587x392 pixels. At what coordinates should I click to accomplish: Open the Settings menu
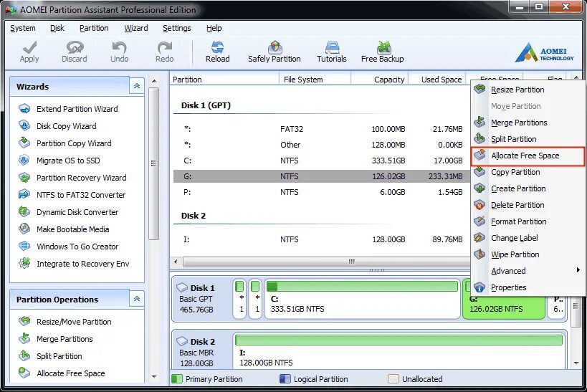point(177,28)
